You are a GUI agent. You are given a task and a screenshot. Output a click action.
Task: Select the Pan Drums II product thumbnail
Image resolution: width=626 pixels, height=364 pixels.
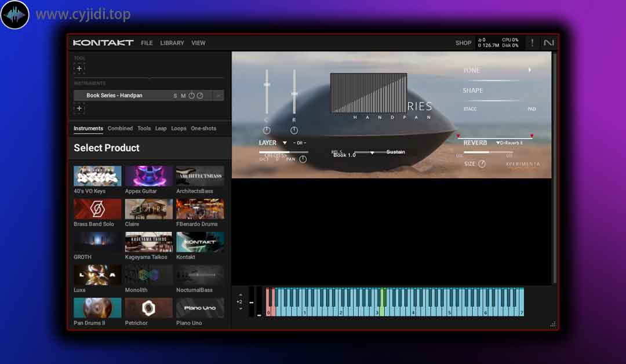pos(97,308)
